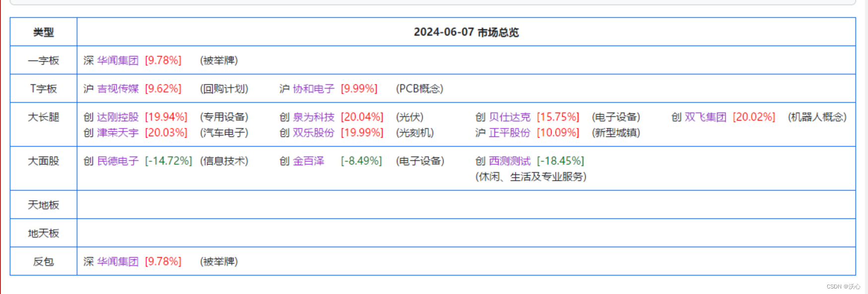
Task: Click (电子设备) tag beside 金百泽
Action: (x=420, y=161)
